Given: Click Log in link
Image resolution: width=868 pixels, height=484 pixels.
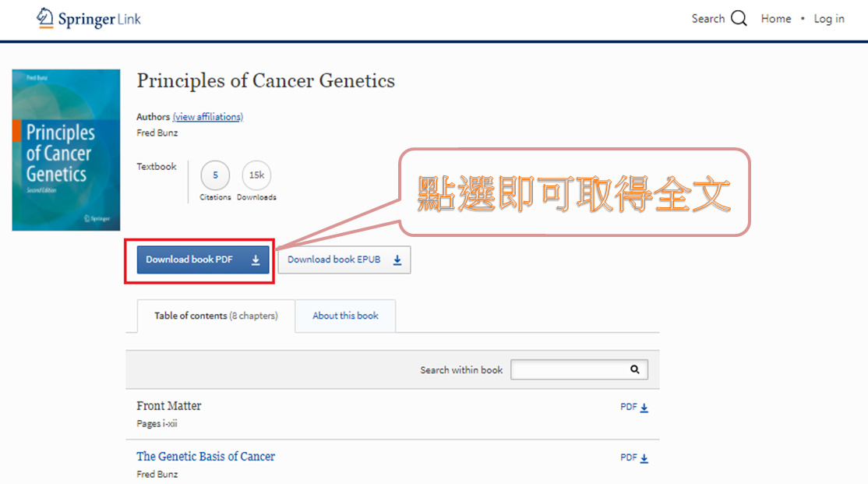Looking at the screenshot, I should 829,19.
